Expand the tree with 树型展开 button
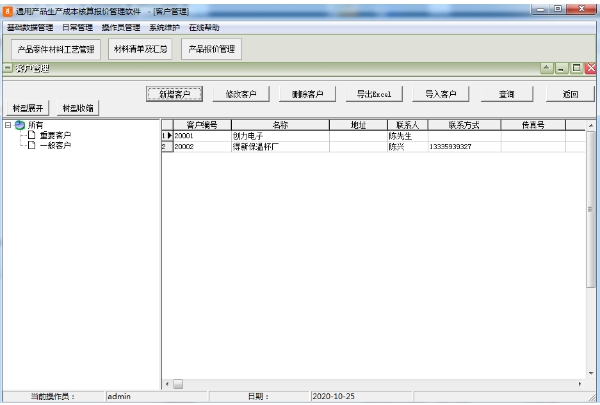 (x=28, y=108)
